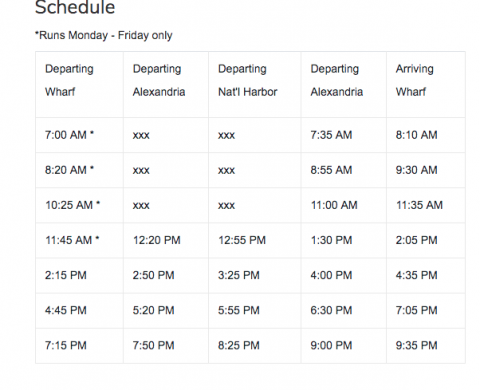Screen dimensions: 480x390
Task: Click the 2:15 PM Wharf departure
Action: (x=66, y=275)
